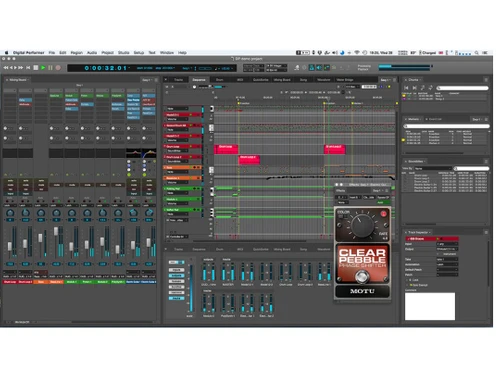The image size is (500, 375).
Task: Open the Setup menu
Action: [139, 53]
